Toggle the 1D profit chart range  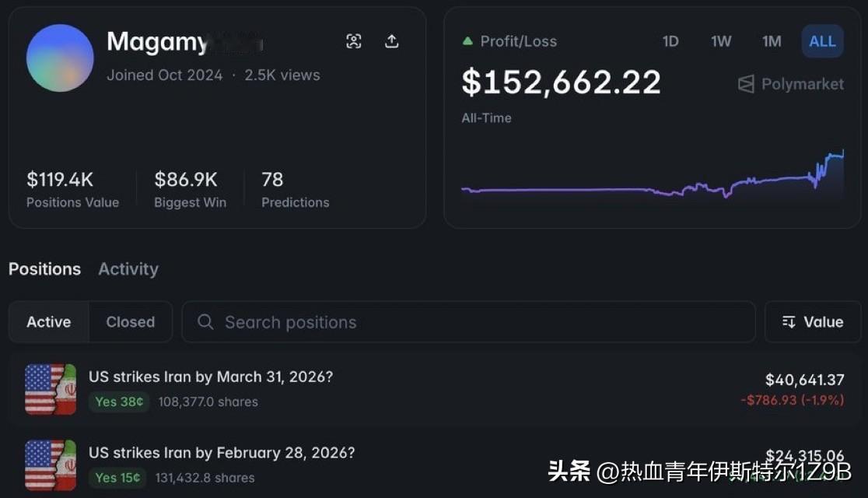[670, 41]
